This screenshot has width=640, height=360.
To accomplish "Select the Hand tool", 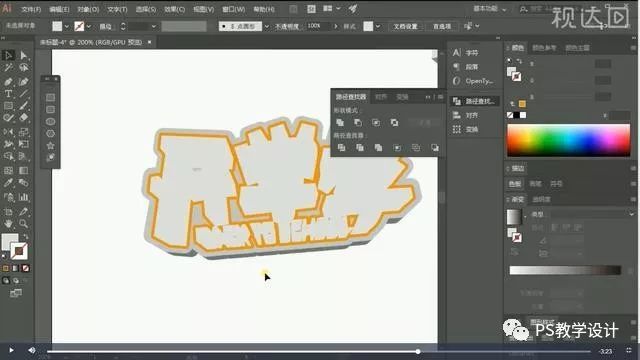I will [x=8, y=224].
